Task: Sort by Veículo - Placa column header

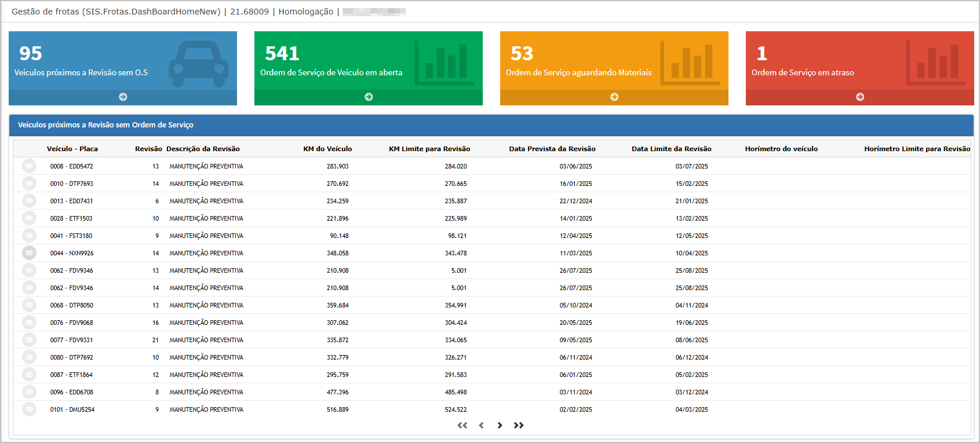Action: (72, 149)
